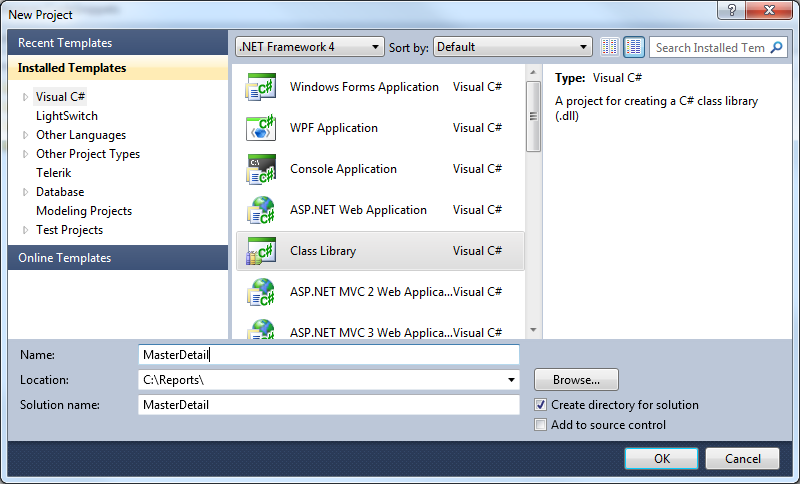Viewport: 800px width, 484px height.
Task: Select the Class Library label
Action: (x=323, y=251)
